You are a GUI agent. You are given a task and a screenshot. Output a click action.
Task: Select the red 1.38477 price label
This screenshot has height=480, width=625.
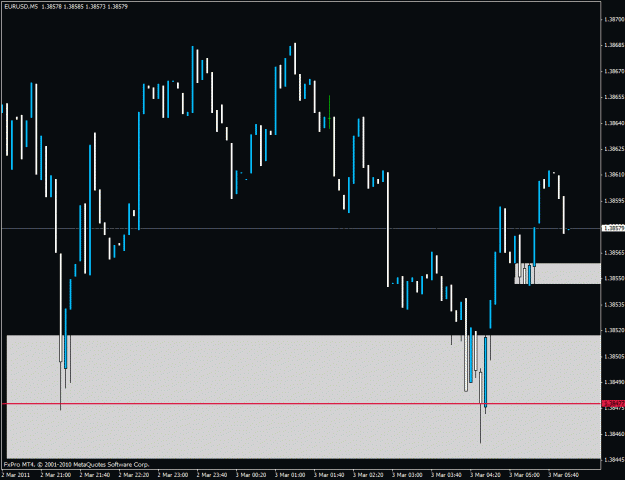point(613,404)
